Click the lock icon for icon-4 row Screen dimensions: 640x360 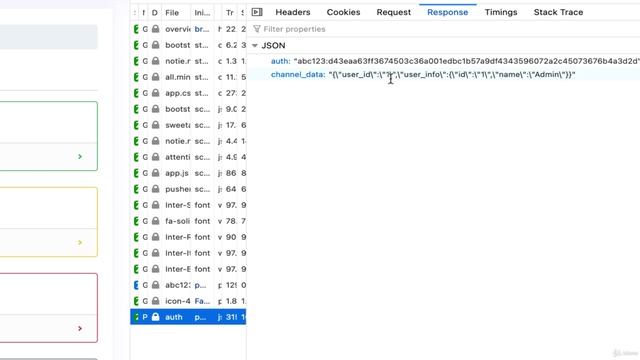click(x=156, y=301)
